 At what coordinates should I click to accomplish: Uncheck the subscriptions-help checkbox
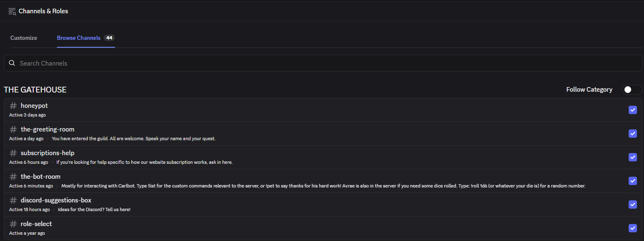point(633,157)
